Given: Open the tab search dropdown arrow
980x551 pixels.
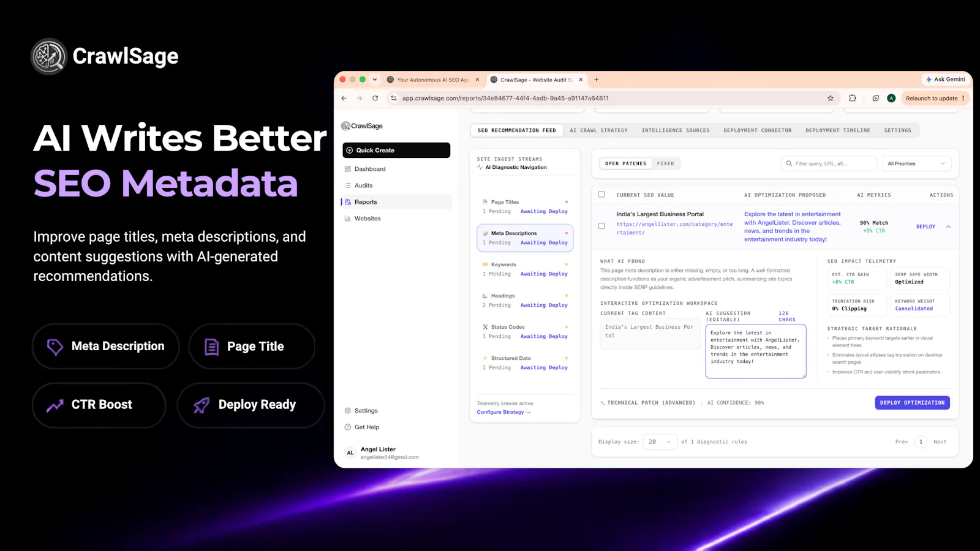Looking at the screenshot, I should 375,80.
